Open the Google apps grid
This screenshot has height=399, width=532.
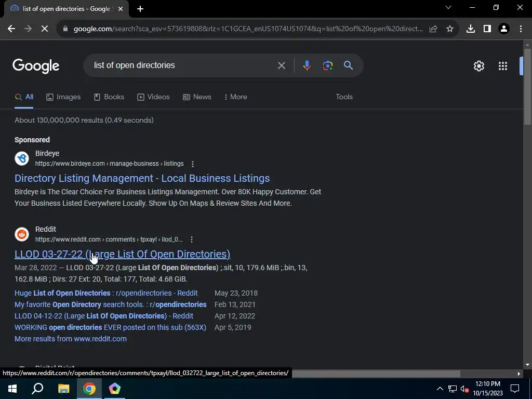(503, 66)
